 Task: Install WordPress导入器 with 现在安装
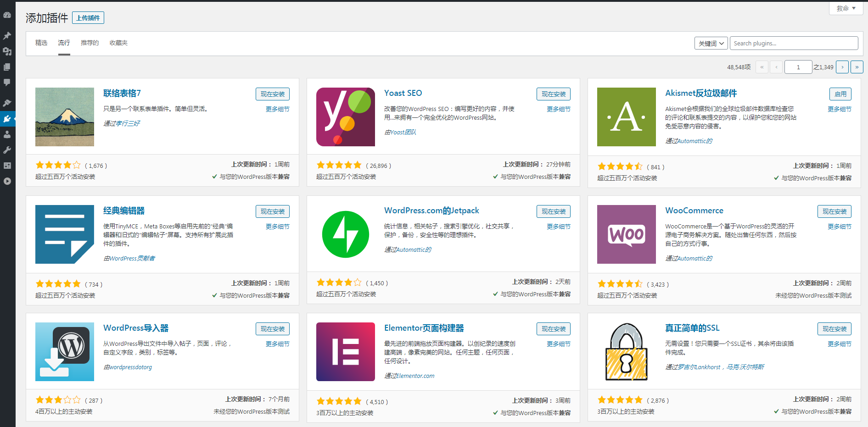pyautogui.click(x=273, y=329)
